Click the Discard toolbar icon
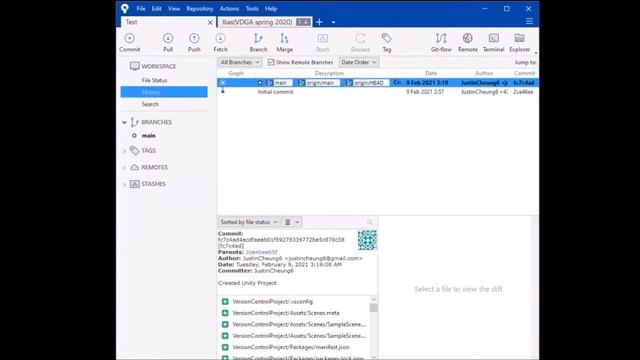 pyautogui.click(x=360, y=42)
